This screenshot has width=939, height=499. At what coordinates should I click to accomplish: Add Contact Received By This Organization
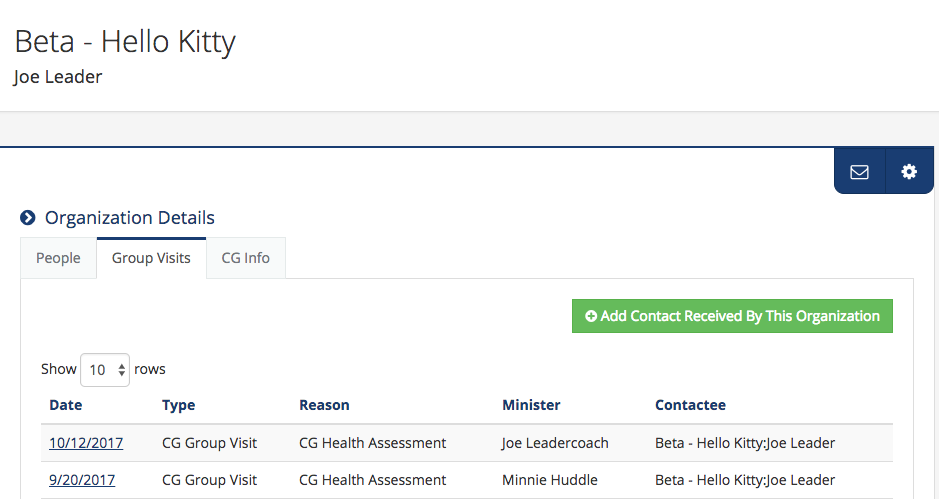[732, 316]
